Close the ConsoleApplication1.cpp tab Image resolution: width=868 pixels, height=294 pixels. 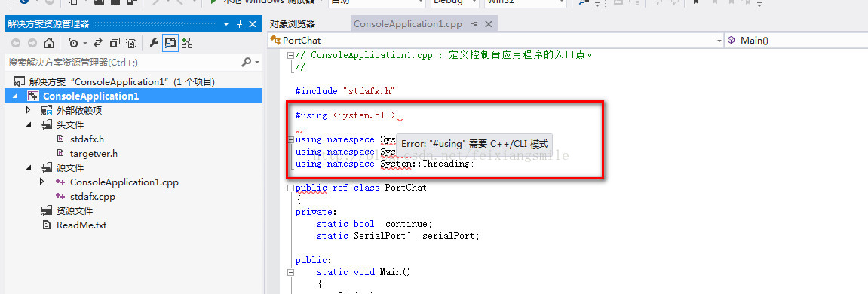(488, 24)
